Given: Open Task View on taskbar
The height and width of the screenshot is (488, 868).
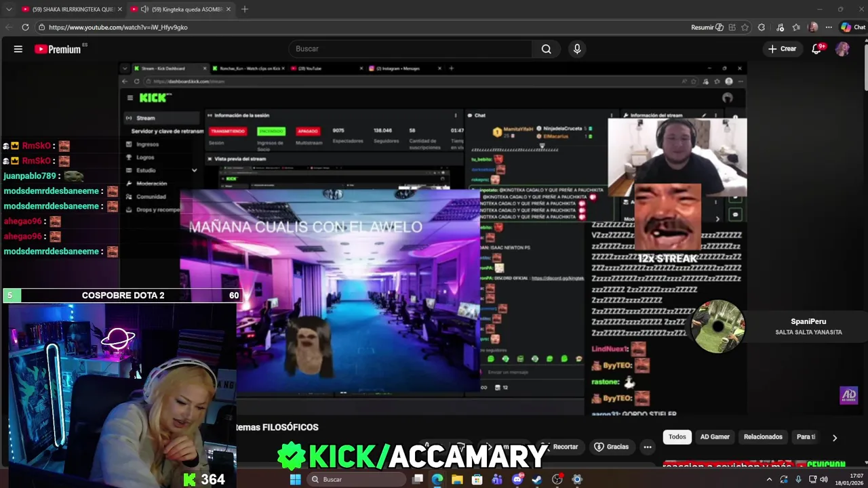Looking at the screenshot, I should tap(418, 479).
